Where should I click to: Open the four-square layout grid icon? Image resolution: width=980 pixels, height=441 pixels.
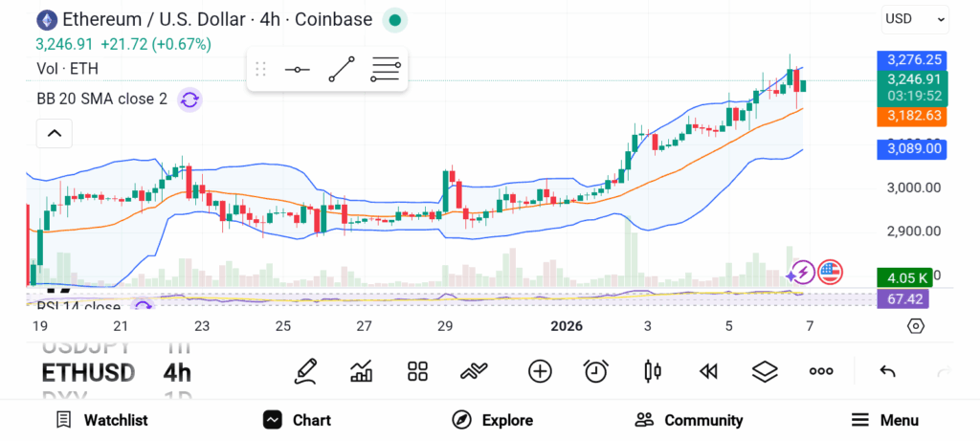[x=417, y=371]
